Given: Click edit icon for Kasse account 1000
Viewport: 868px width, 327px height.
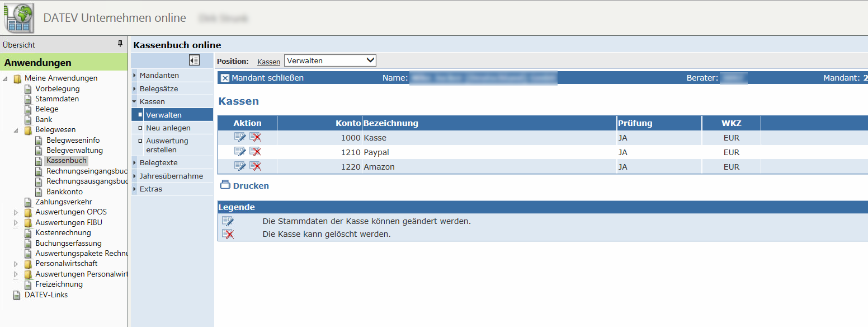Looking at the screenshot, I should 240,137.
